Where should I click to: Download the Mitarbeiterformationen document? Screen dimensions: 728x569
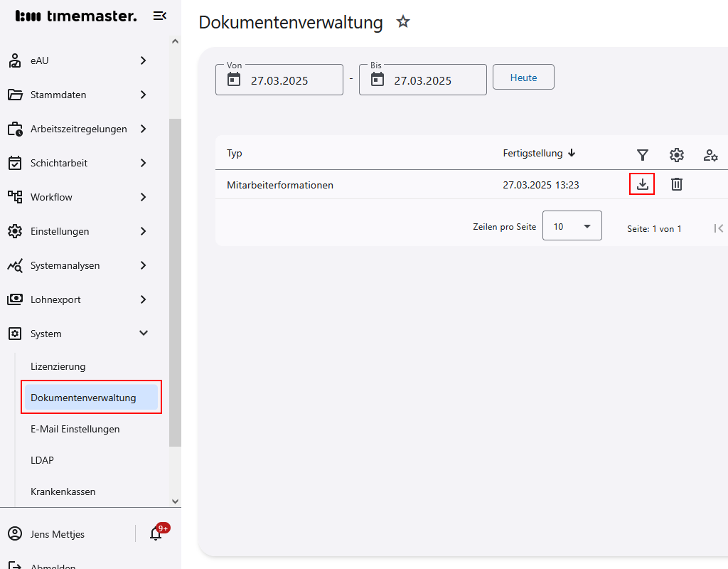642,184
